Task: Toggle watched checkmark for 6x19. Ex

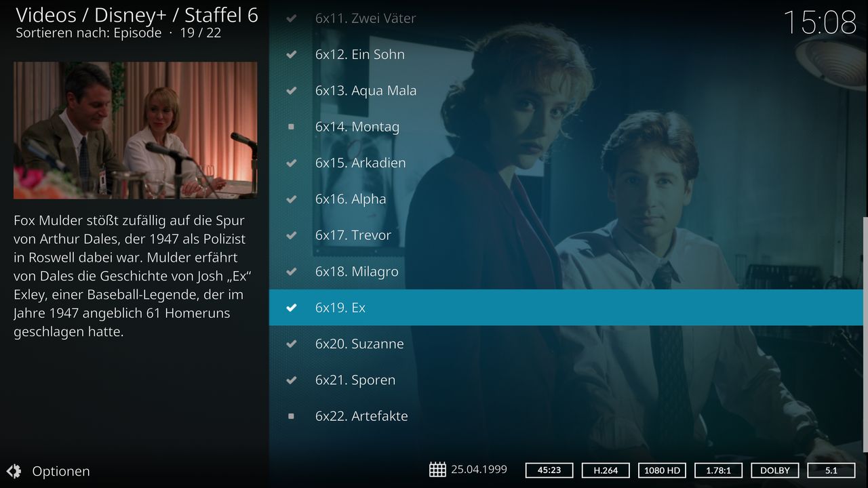Action: point(291,308)
